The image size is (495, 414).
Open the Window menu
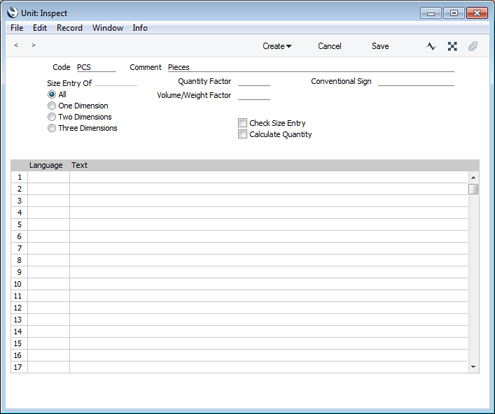(x=108, y=28)
